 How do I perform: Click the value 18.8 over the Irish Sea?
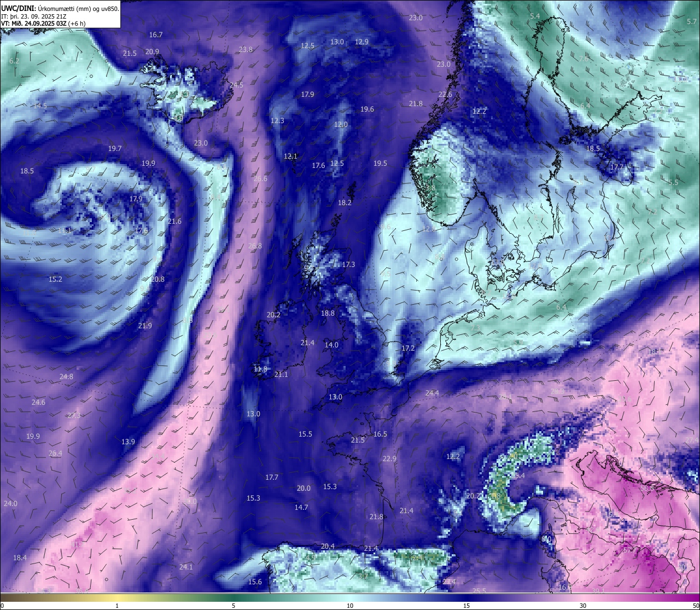[328, 313]
